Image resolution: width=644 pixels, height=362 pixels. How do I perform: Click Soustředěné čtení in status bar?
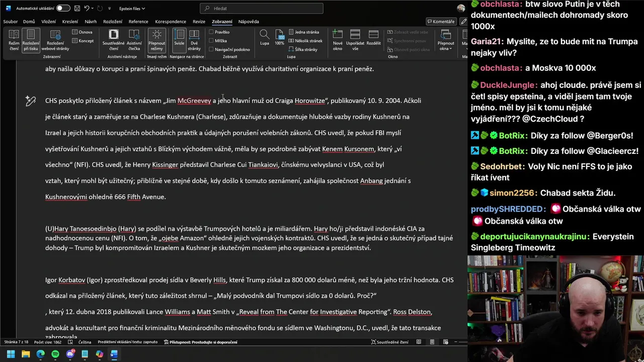pyautogui.click(x=390, y=342)
